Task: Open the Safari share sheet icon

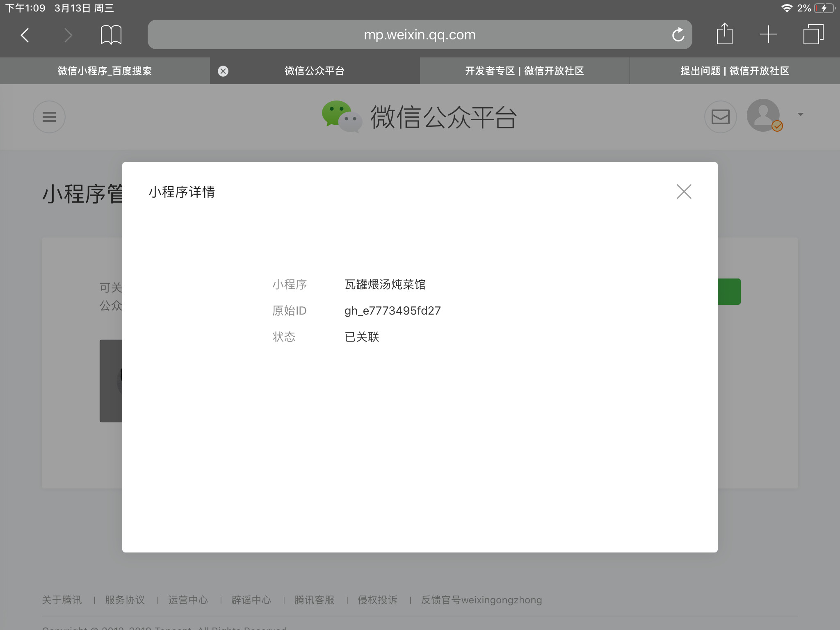Action: (x=724, y=34)
